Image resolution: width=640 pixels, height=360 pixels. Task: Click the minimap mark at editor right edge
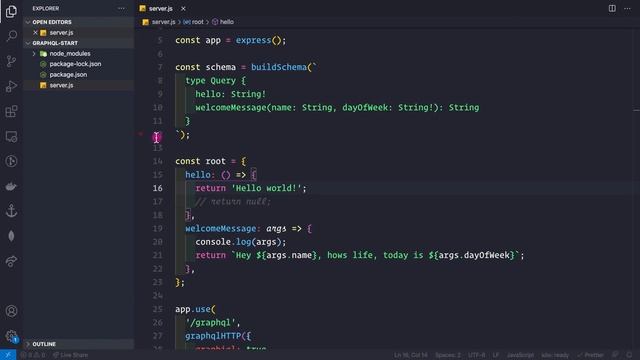click(636, 110)
